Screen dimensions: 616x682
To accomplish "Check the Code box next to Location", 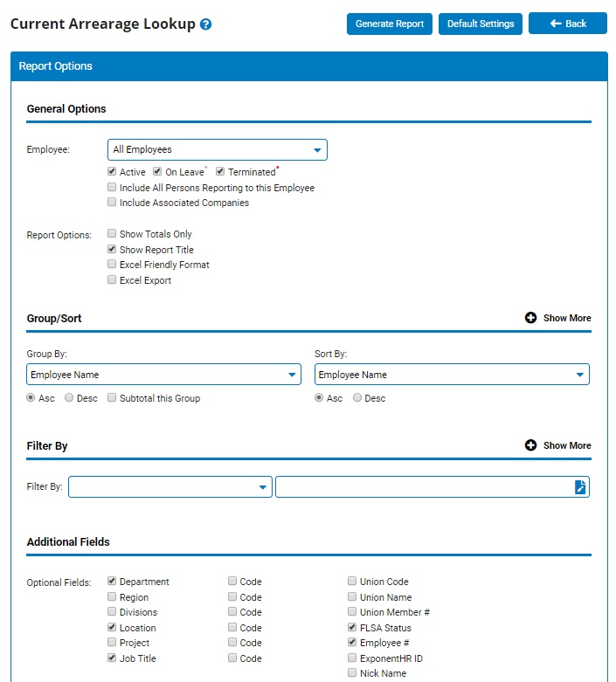I will 232,627.
